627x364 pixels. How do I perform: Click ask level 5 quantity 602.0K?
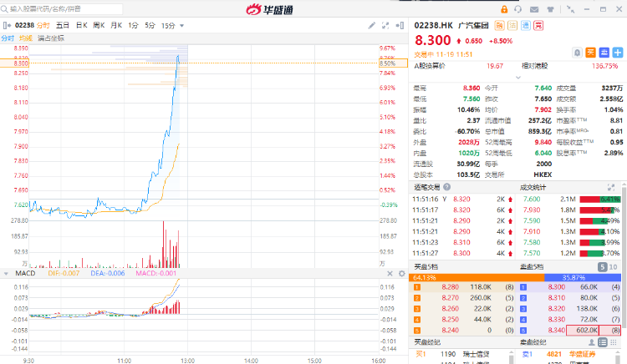click(587, 330)
